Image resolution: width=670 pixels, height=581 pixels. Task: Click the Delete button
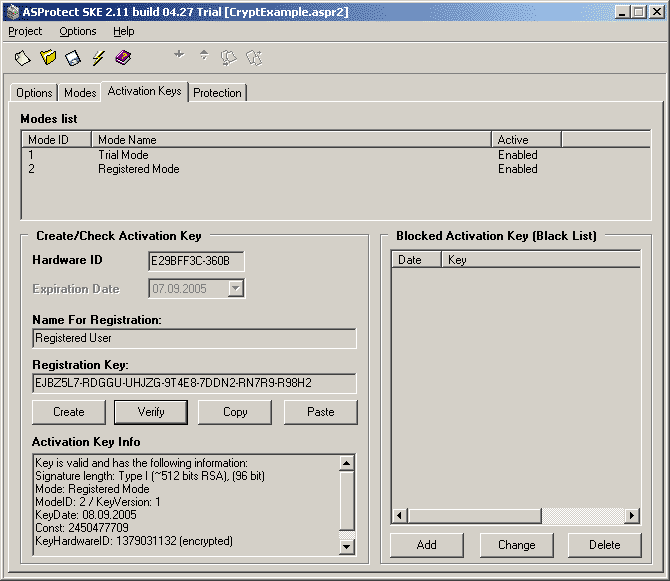pyautogui.click(x=605, y=545)
